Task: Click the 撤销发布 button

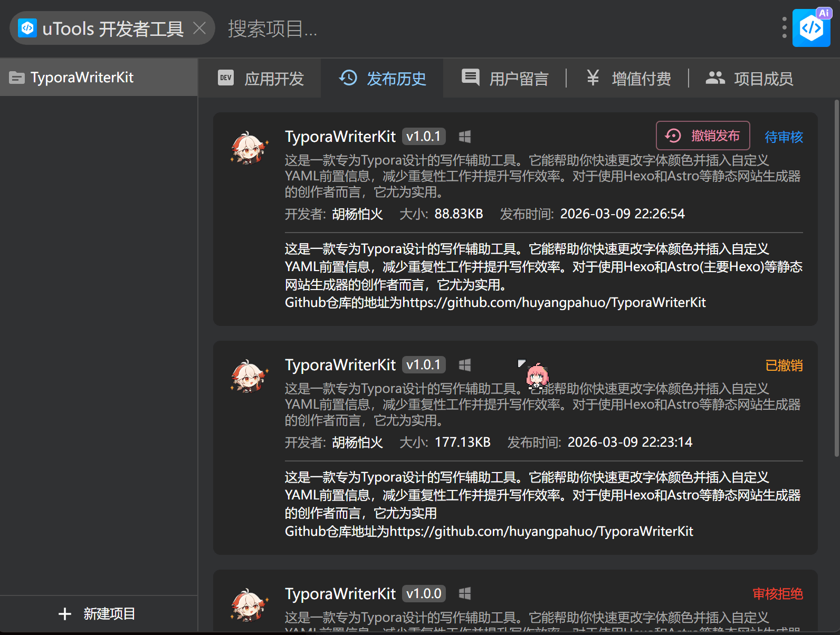Action: coord(702,136)
